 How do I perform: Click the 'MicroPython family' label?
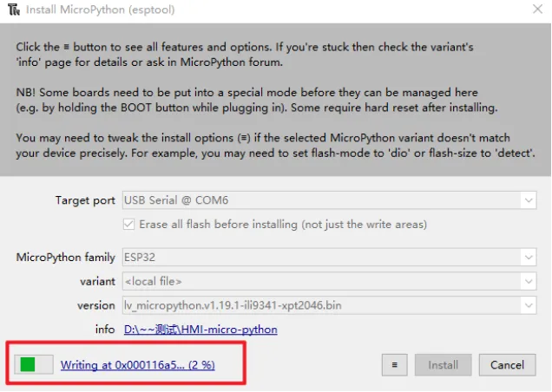point(66,258)
